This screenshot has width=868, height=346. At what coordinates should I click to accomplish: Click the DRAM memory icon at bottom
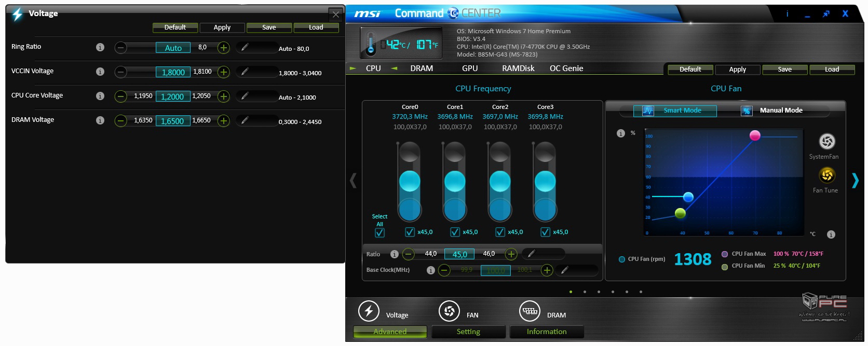click(530, 311)
